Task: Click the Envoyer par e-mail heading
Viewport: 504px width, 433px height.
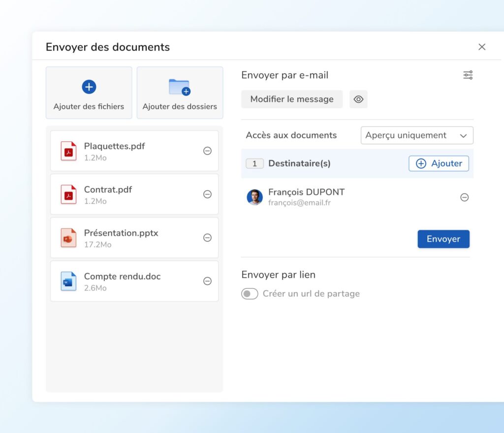Action: click(x=285, y=75)
